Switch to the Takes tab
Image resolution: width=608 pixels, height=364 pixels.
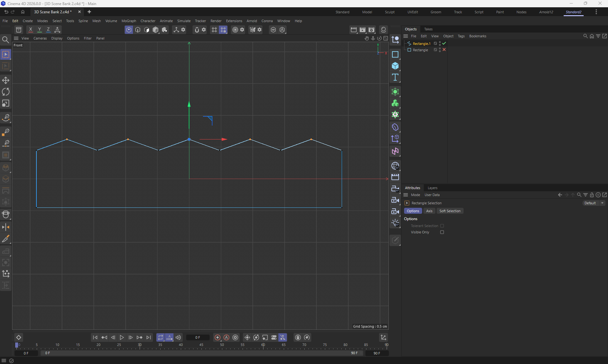pos(428,29)
